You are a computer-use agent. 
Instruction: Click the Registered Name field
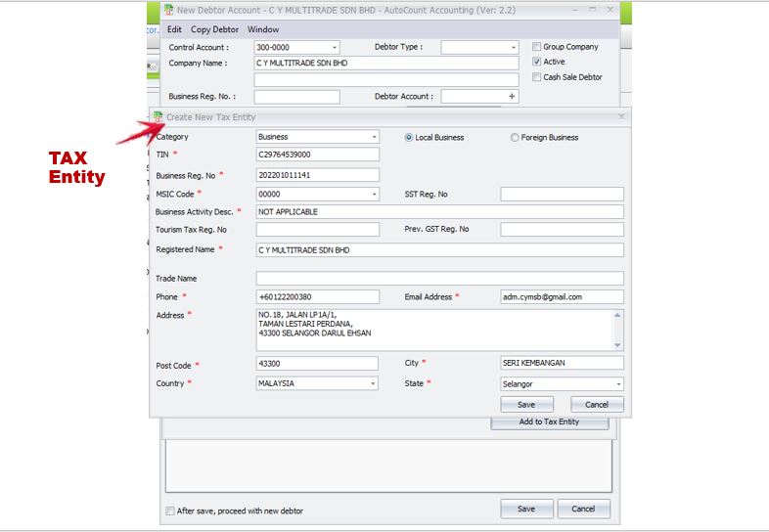click(x=440, y=250)
